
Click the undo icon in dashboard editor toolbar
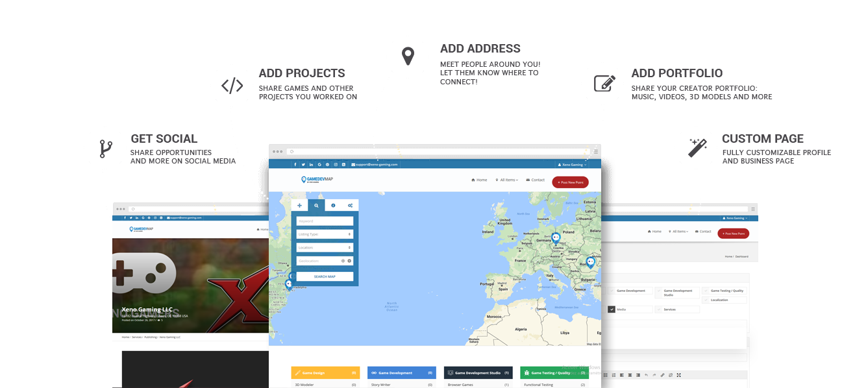(x=646, y=375)
